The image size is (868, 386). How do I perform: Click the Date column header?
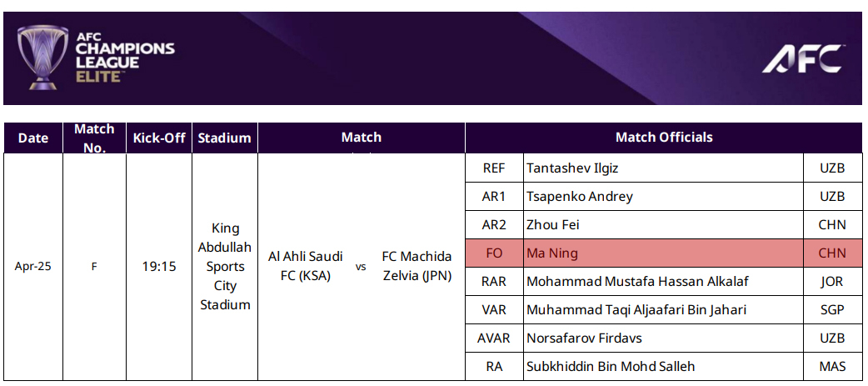pos(33,138)
